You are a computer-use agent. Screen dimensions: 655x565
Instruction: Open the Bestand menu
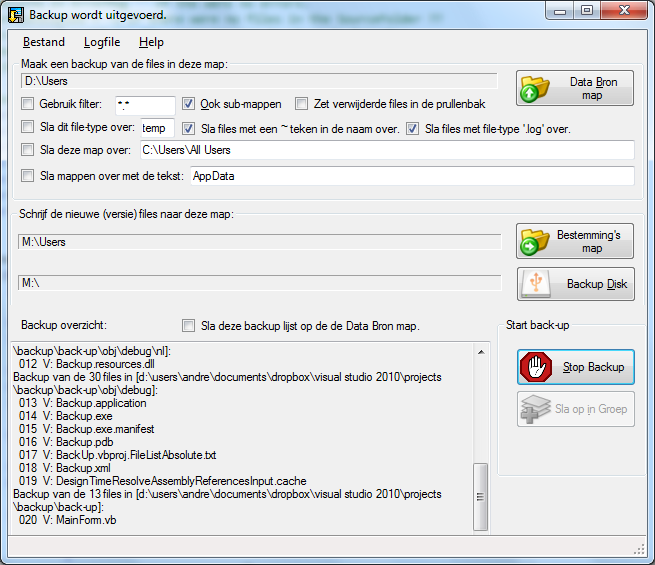coord(43,42)
